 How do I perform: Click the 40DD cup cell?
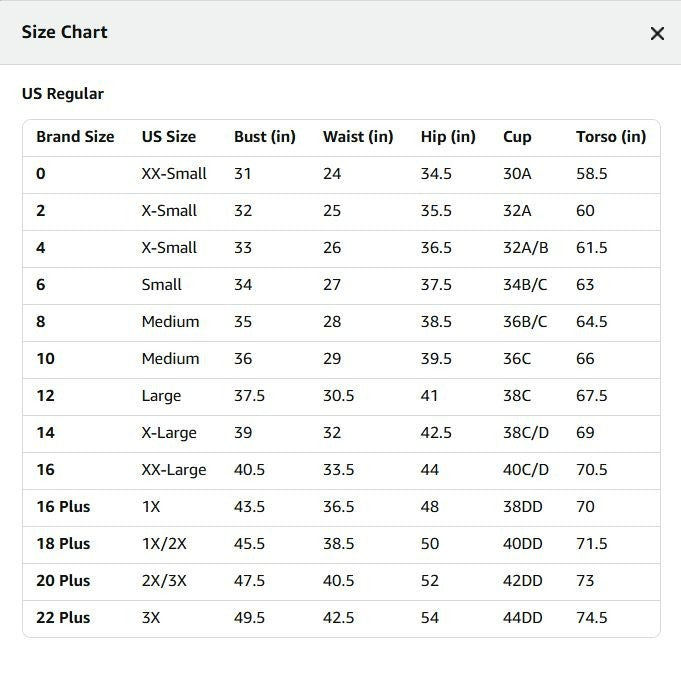pos(522,544)
